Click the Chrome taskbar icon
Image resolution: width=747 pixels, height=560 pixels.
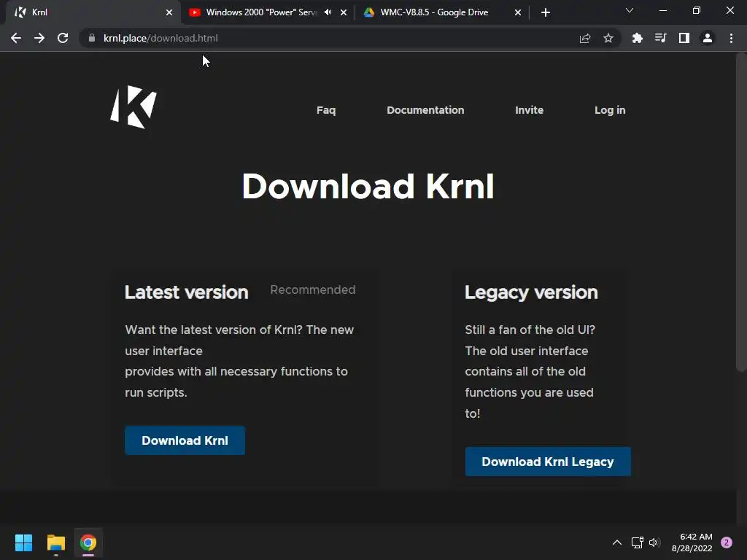tap(88, 542)
